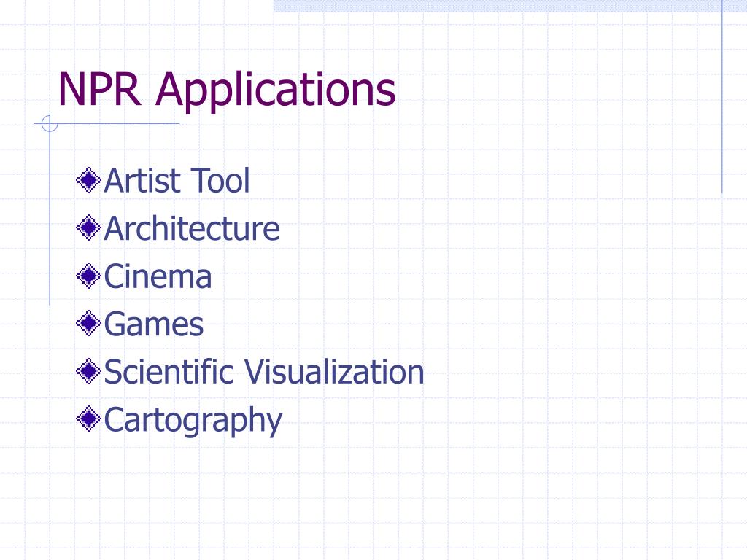Image resolution: width=747 pixels, height=560 pixels.
Task: Click the 'Artist Tool' bullet text
Action: pyautogui.click(x=177, y=181)
